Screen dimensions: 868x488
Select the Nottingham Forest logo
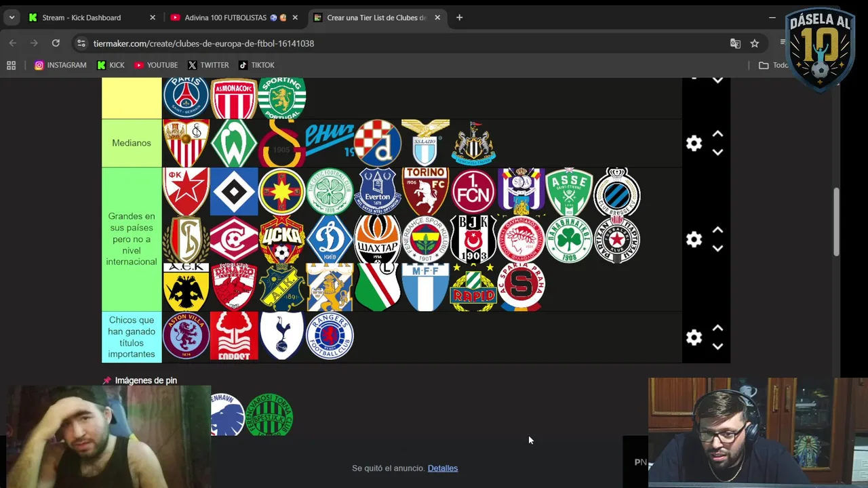click(x=234, y=336)
